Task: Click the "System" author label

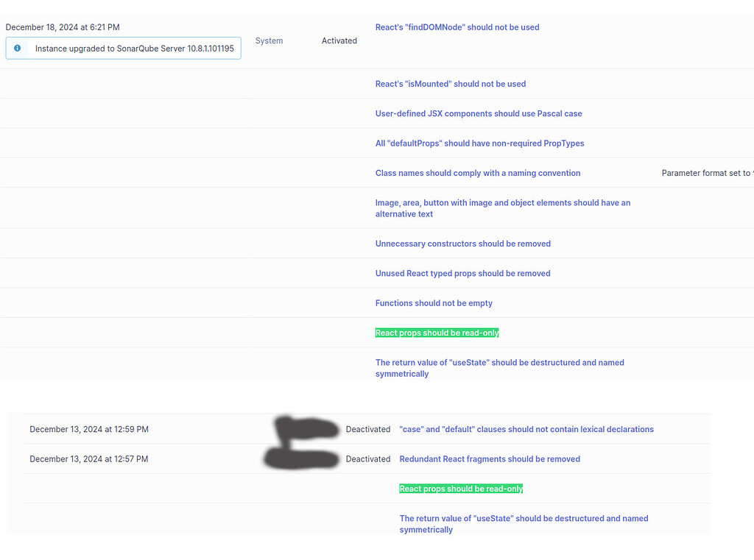Action: coord(269,40)
